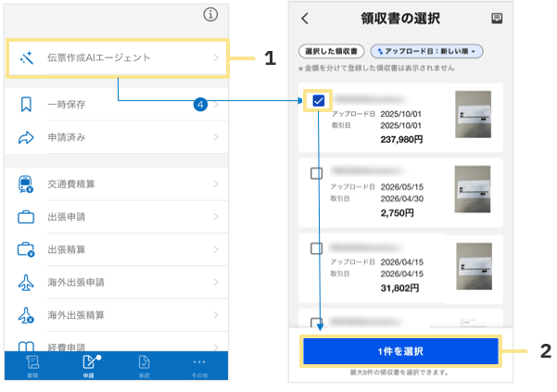Expand the 交通費精算 row chevron
The height and width of the screenshot is (392, 557).
pos(216,184)
